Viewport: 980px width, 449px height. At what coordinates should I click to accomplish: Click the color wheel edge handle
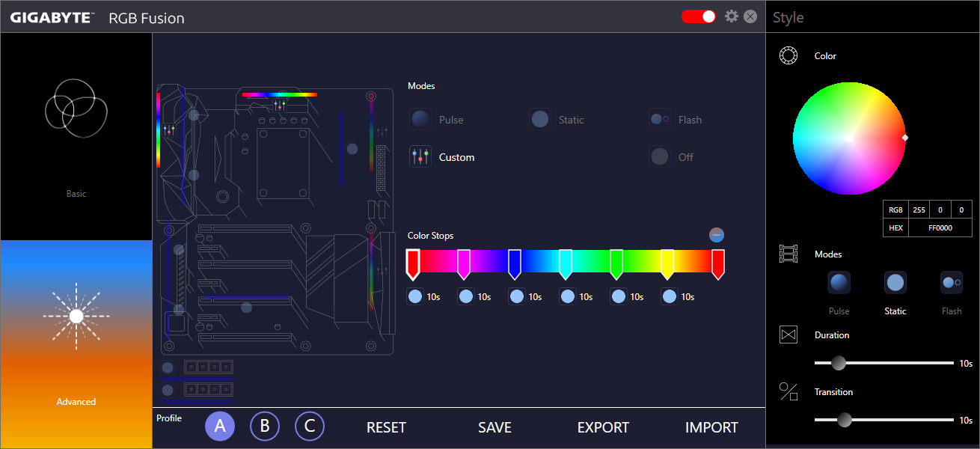pos(905,138)
